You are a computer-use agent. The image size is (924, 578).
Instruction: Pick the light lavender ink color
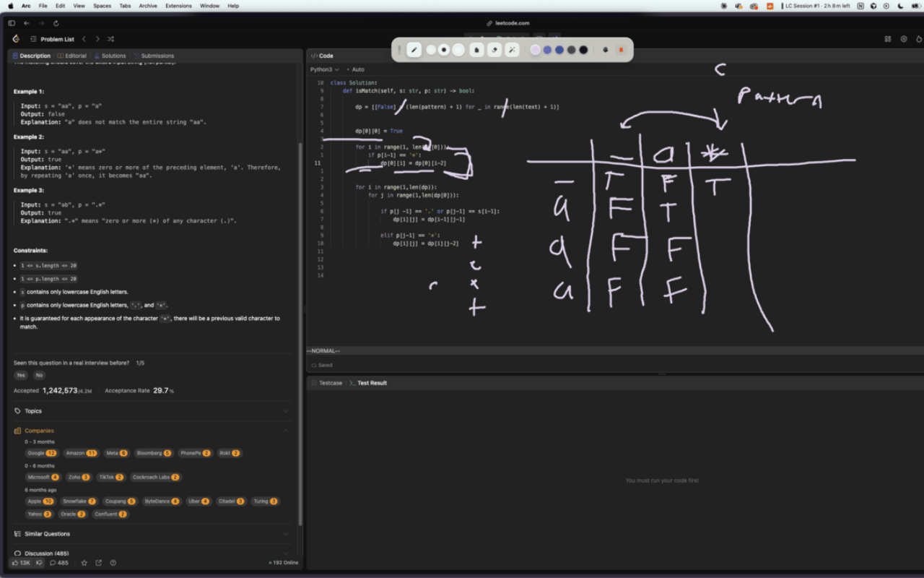click(535, 50)
